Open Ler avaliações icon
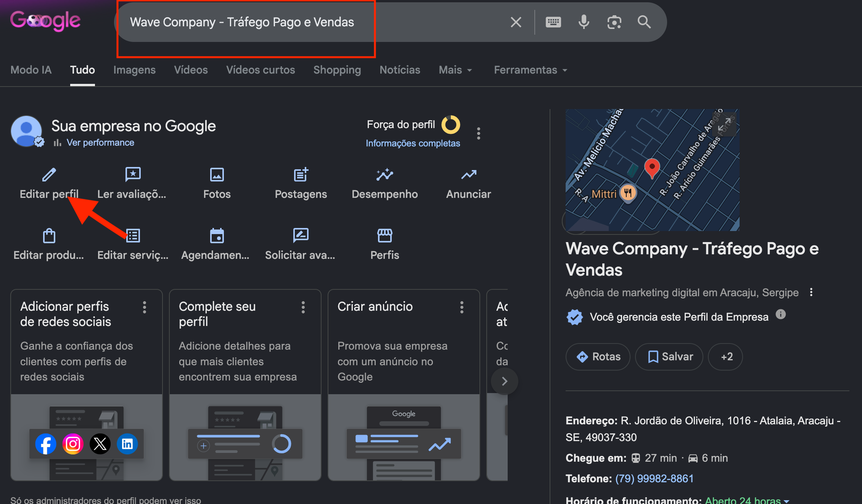 (x=133, y=175)
